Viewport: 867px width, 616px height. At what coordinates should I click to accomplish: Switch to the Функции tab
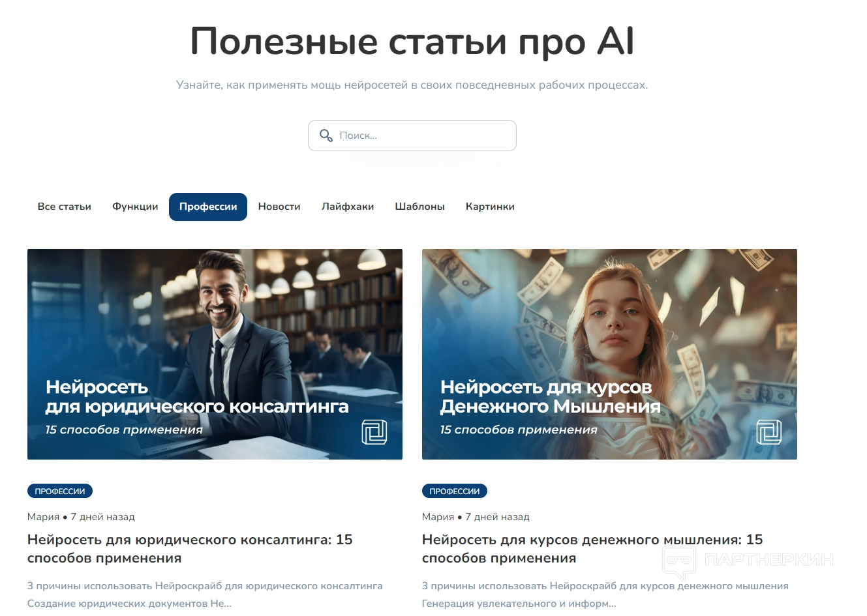pyautogui.click(x=135, y=207)
